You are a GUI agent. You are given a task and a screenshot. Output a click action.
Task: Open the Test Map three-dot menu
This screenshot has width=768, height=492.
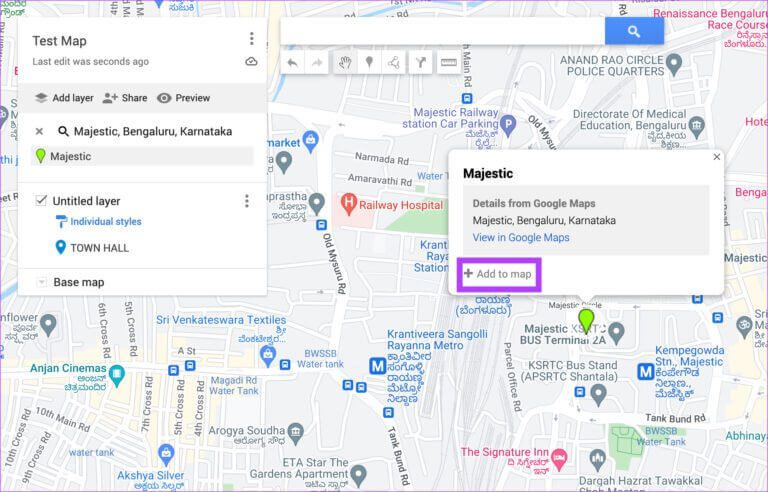pyautogui.click(x=251, y=39)
